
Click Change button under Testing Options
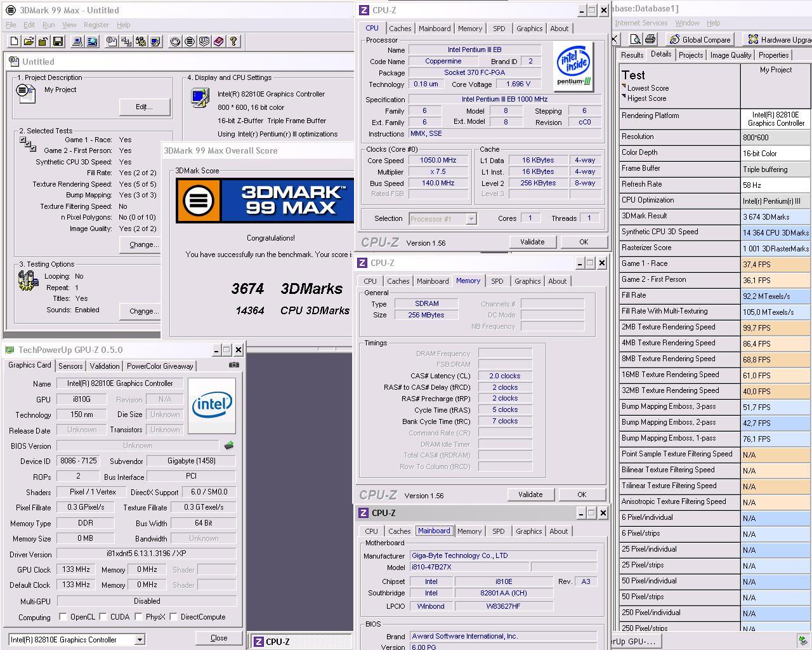point(141,311)
